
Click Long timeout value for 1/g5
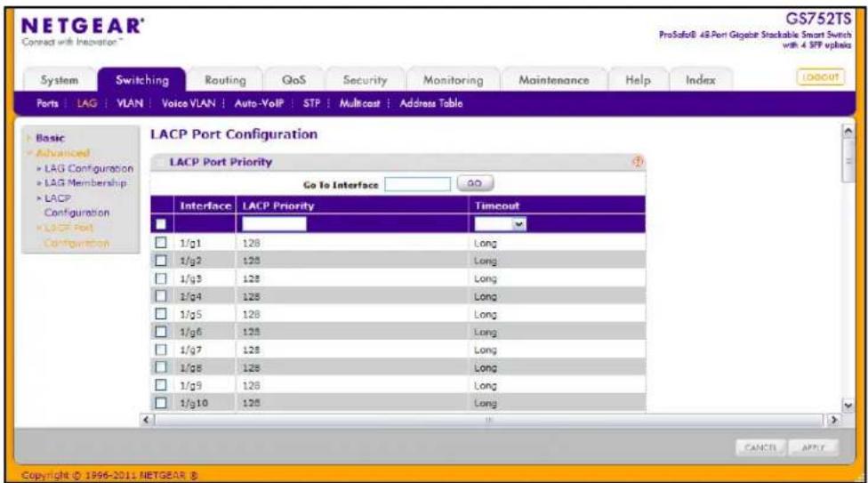coord(485,314)
